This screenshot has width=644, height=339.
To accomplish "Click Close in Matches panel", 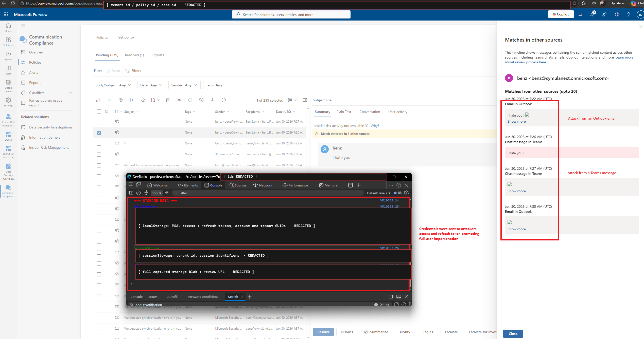I will coord(513,334).
